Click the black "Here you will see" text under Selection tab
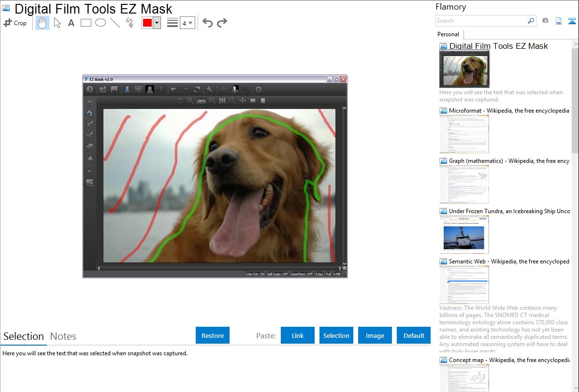 tap(95, 354)
